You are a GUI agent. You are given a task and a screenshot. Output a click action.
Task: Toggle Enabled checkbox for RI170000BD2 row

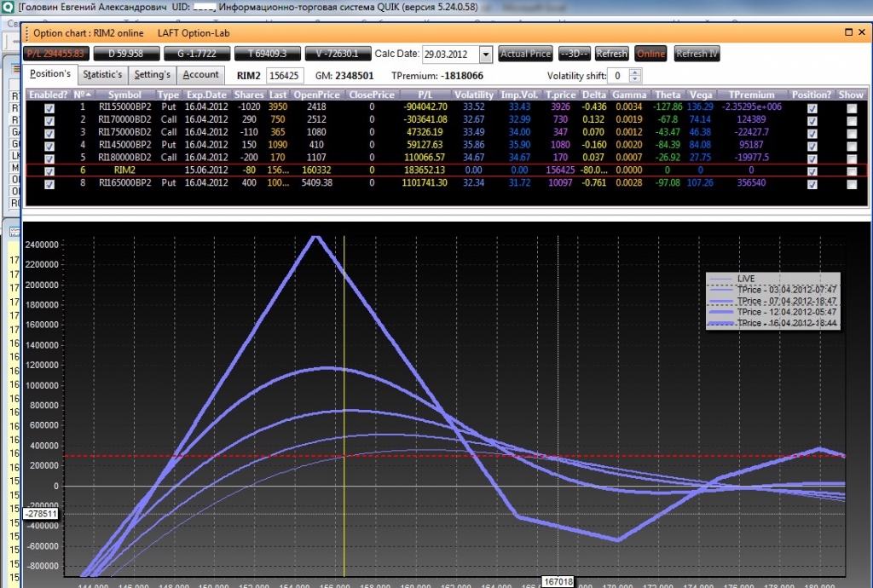pyautogui.click(x=49, y=121)
